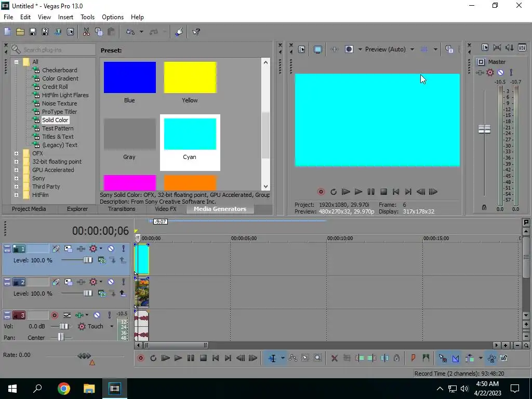Open the Insert menu
This screenshot has width=532, height=399.
coord(65,17)
